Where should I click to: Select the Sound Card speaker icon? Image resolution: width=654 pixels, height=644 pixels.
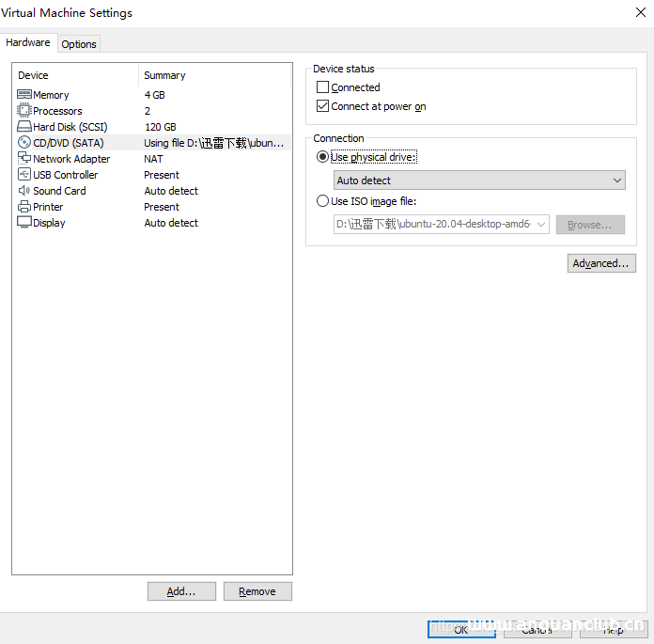(24, 191)
